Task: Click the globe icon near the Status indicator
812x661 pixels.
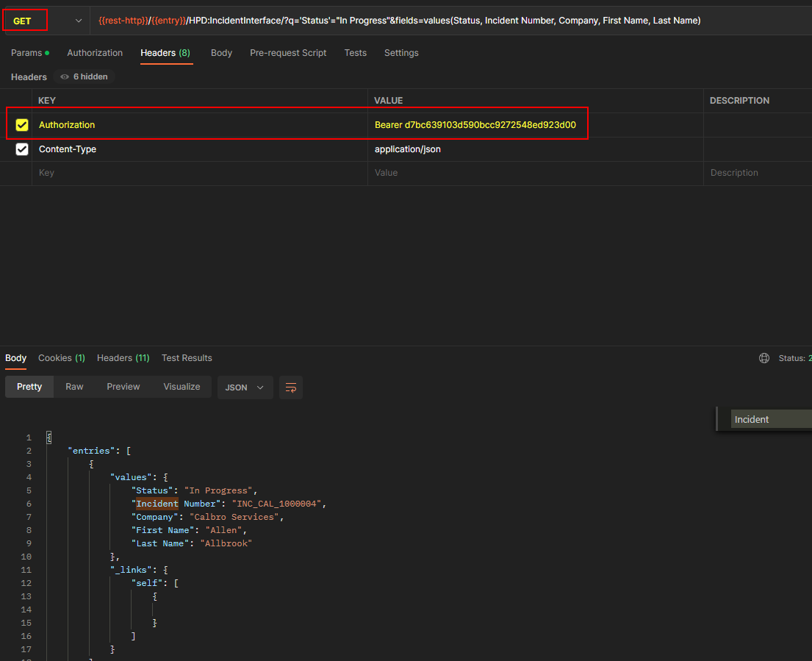Action: point(764,357)
